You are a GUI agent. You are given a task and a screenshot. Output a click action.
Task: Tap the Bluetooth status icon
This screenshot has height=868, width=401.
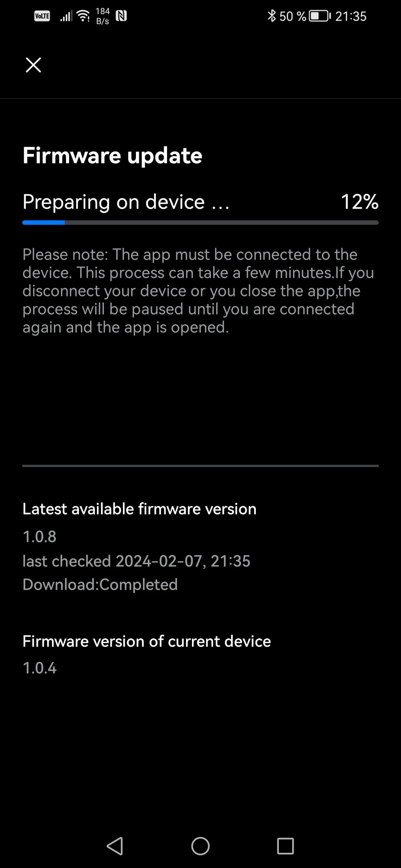pyautogui.click(x=272, y=16)
